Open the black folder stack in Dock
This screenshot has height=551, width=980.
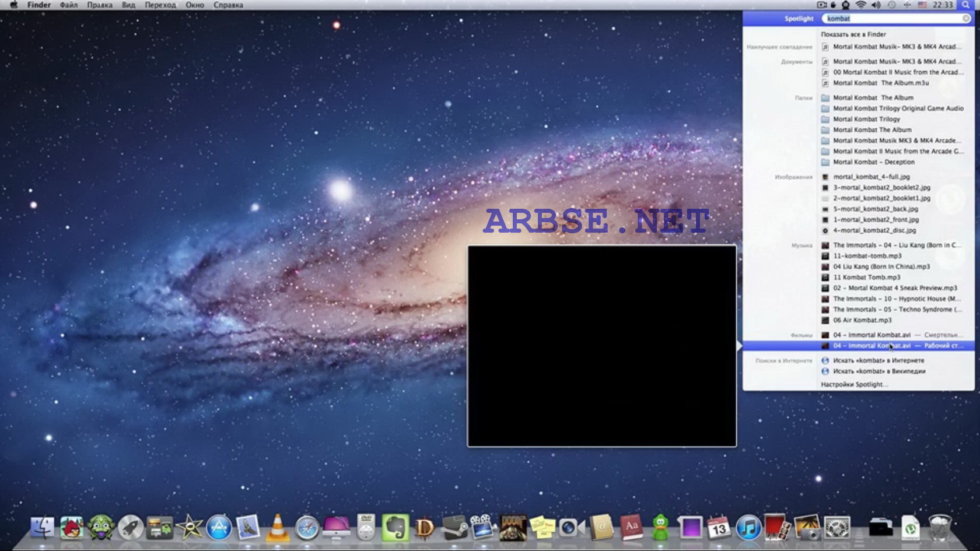[x=881, y=528]
